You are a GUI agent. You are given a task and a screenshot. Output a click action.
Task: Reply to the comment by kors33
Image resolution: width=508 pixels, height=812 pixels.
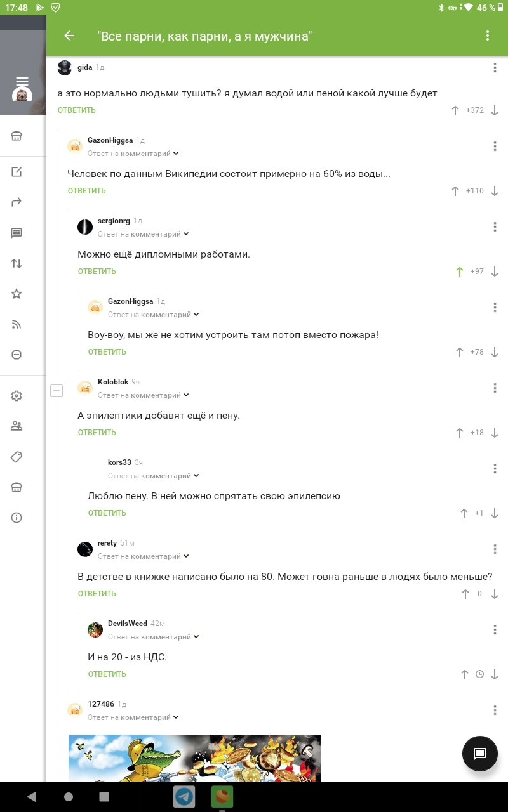coord(107,513)
